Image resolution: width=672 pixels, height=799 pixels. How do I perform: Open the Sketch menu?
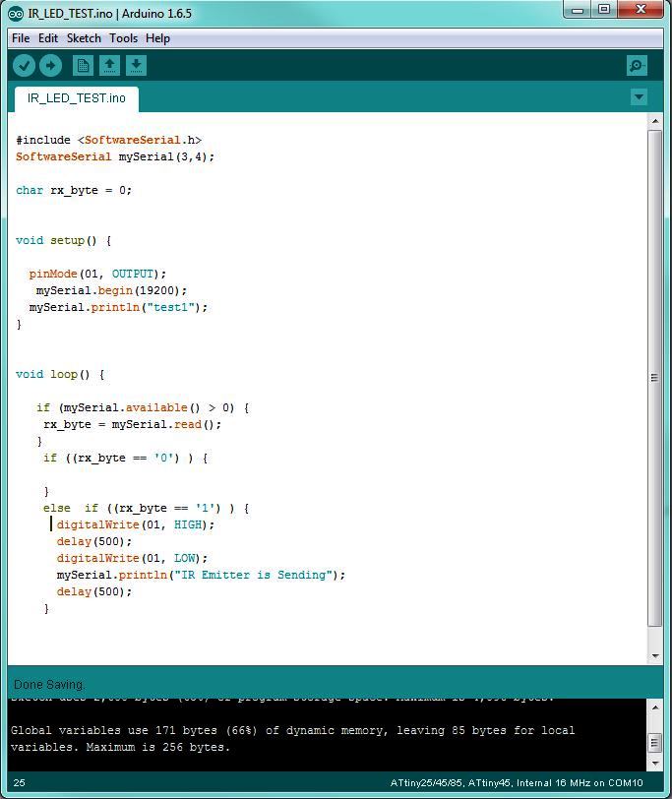click(84, 38)
